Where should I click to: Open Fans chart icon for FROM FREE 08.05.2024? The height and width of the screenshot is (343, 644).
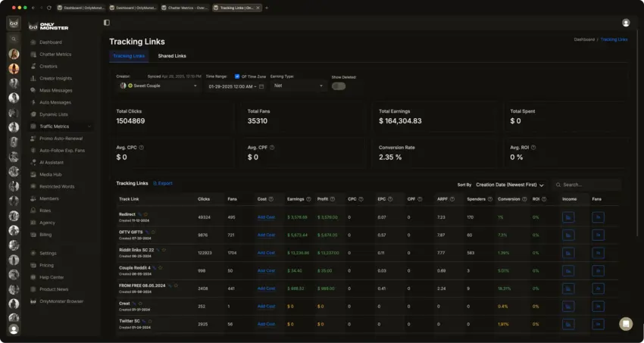pos(598,288)
